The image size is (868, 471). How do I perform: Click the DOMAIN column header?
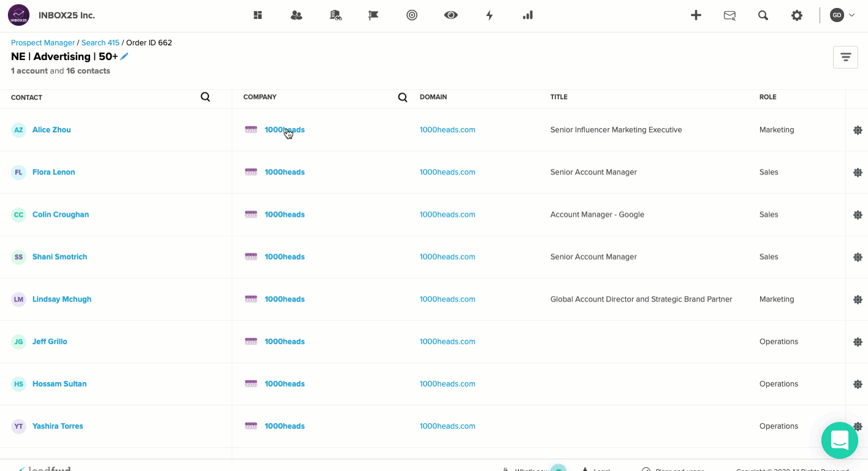tap(433, 97)
